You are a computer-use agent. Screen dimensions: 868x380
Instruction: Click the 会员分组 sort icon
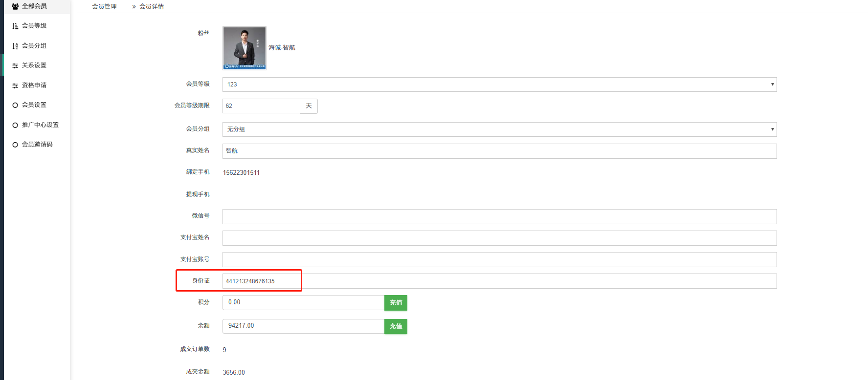click(15, 46)
